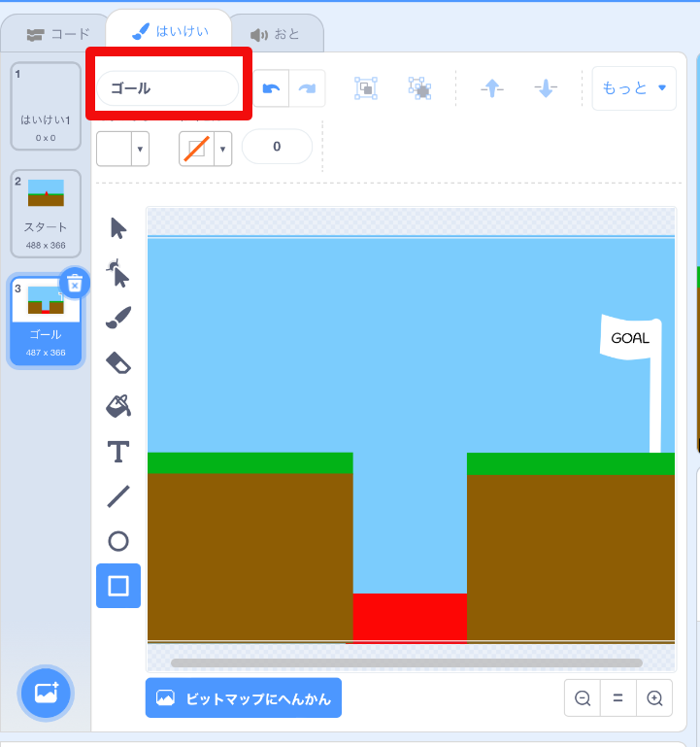Select the Text tool

click(118, 452)
